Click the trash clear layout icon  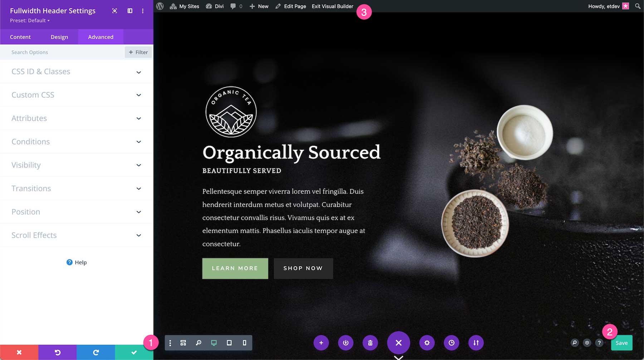370,343
